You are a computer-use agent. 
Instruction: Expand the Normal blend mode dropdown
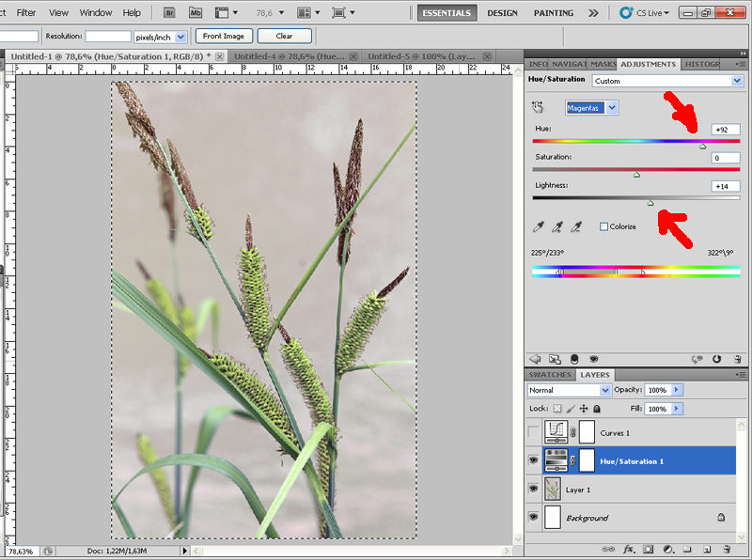(605, 390)
